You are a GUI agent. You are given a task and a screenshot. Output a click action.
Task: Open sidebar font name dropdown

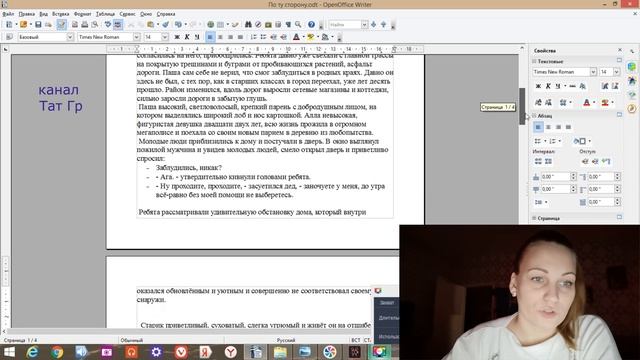[593, 72]
